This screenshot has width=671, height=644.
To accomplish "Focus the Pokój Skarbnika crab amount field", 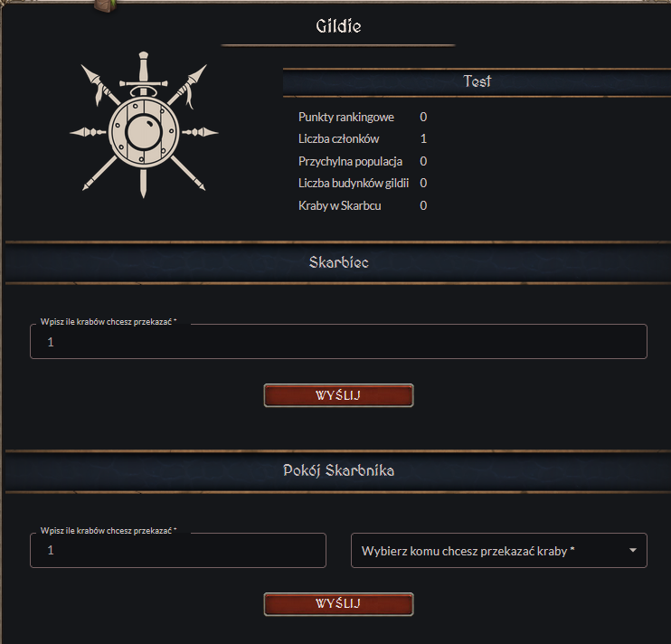I will coord(178,550).
